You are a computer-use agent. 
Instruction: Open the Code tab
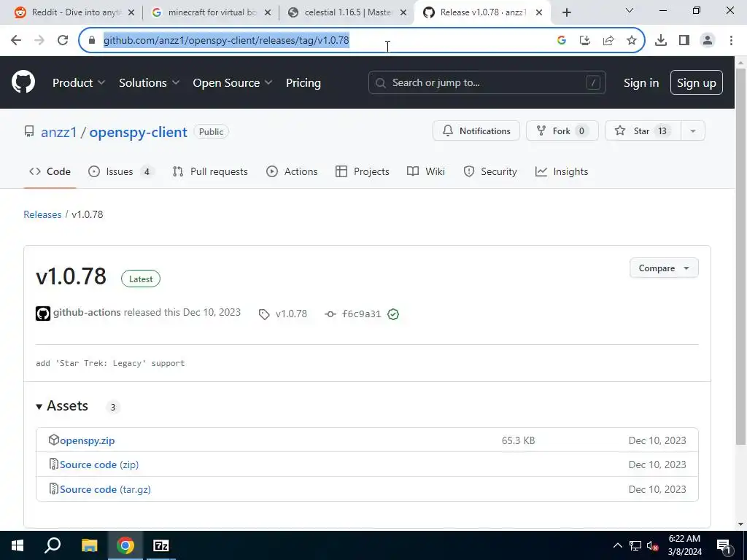coord(50,171)
